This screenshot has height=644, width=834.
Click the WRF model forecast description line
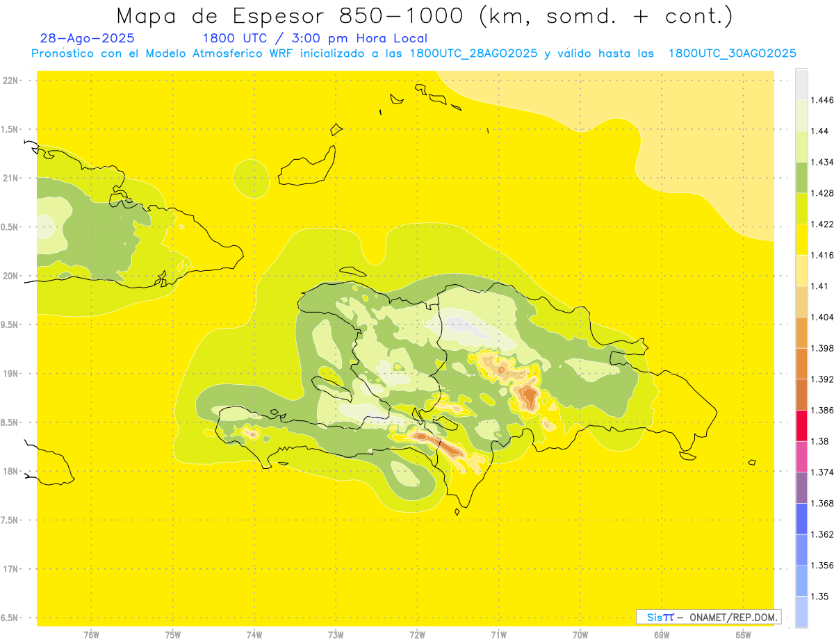(x=414, y=53)
